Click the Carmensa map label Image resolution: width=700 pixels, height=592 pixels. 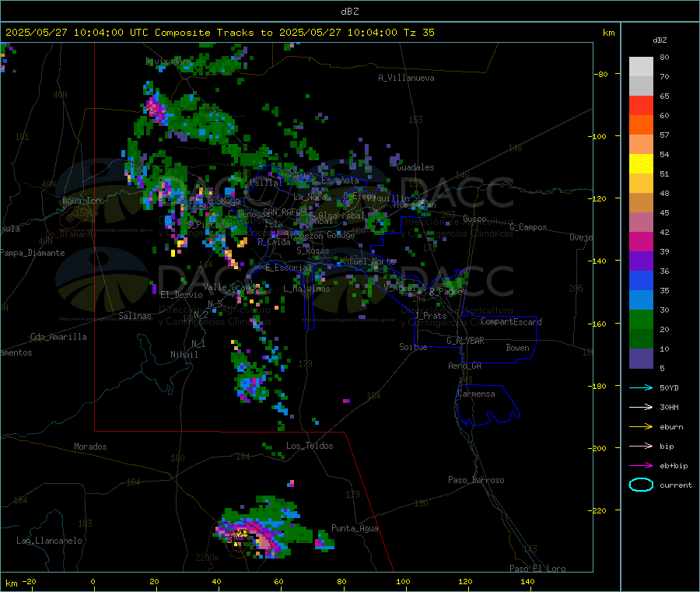point(476,394)
